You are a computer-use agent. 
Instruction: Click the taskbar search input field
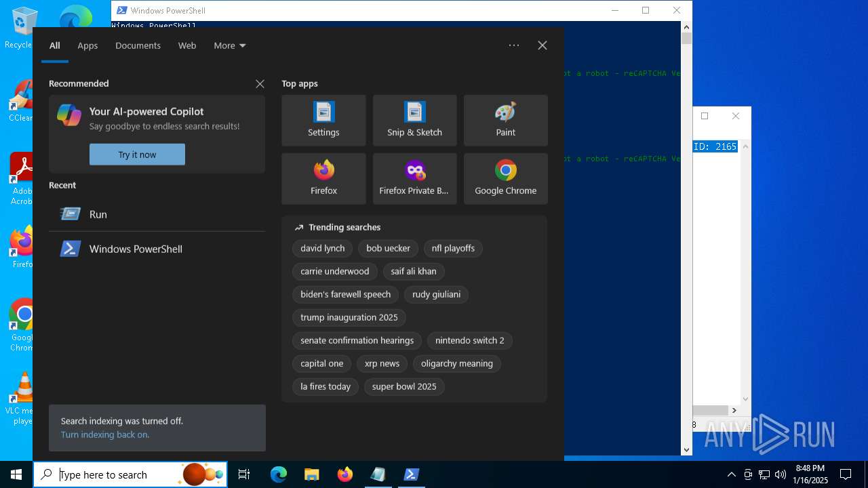130,474
